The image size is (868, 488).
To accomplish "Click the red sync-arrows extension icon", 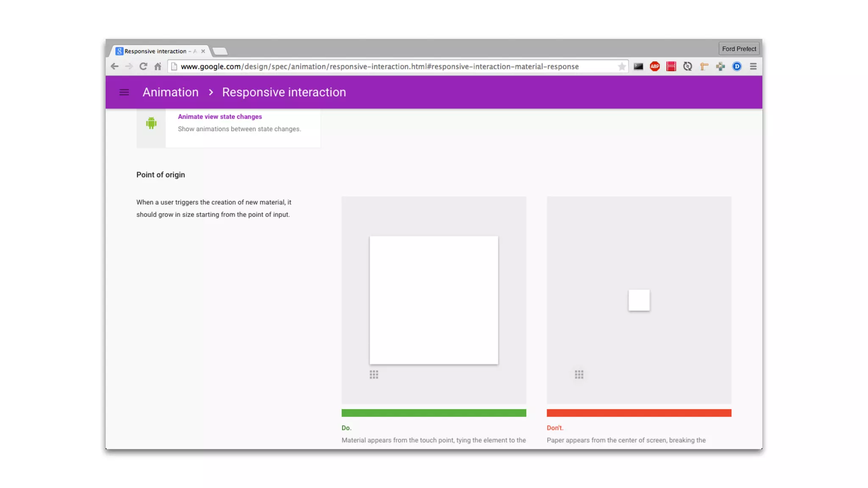I will tap(671, 67).
